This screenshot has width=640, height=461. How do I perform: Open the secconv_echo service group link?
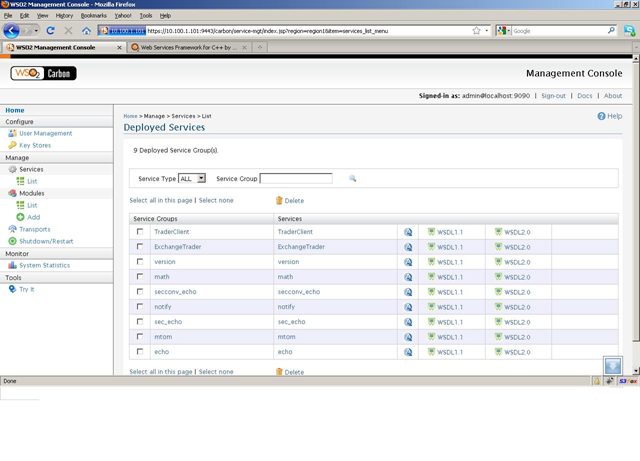click(x=175, y=292)
